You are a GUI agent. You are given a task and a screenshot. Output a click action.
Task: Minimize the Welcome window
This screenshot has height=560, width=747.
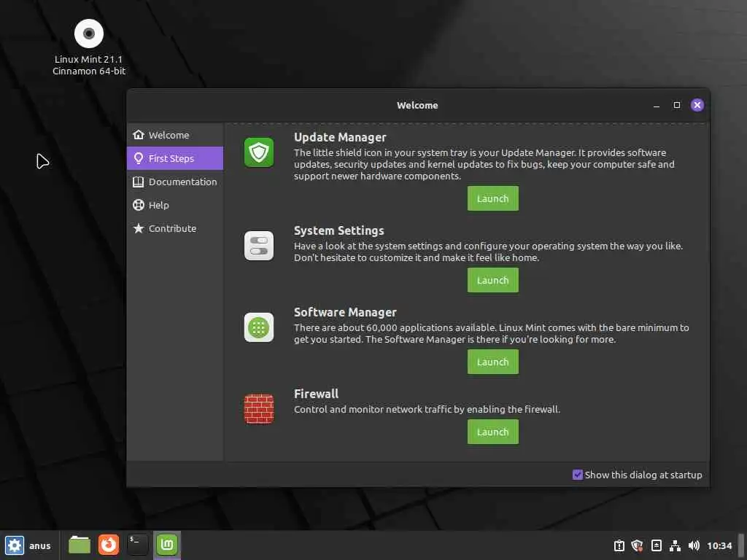[x=656, y=105]
